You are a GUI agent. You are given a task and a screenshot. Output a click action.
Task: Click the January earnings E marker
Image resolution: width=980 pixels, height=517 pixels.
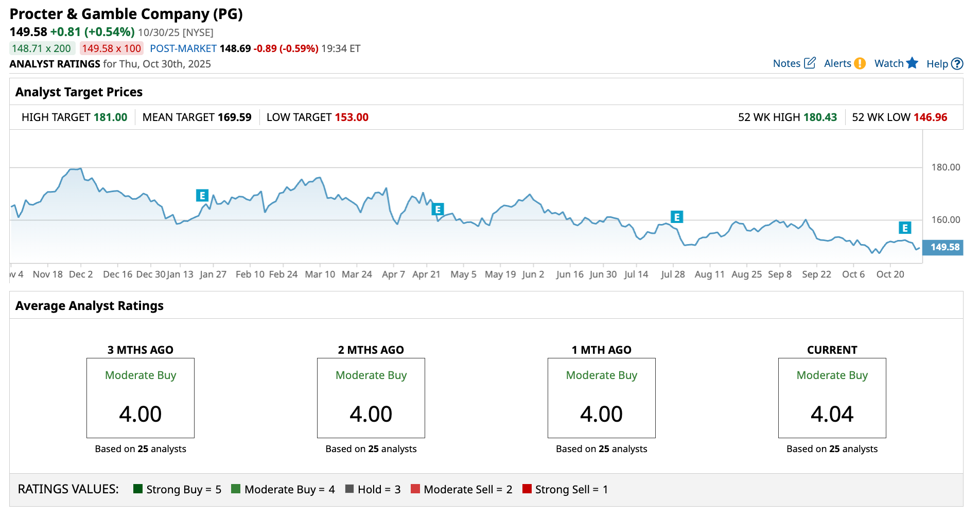[x=202, y=196]
